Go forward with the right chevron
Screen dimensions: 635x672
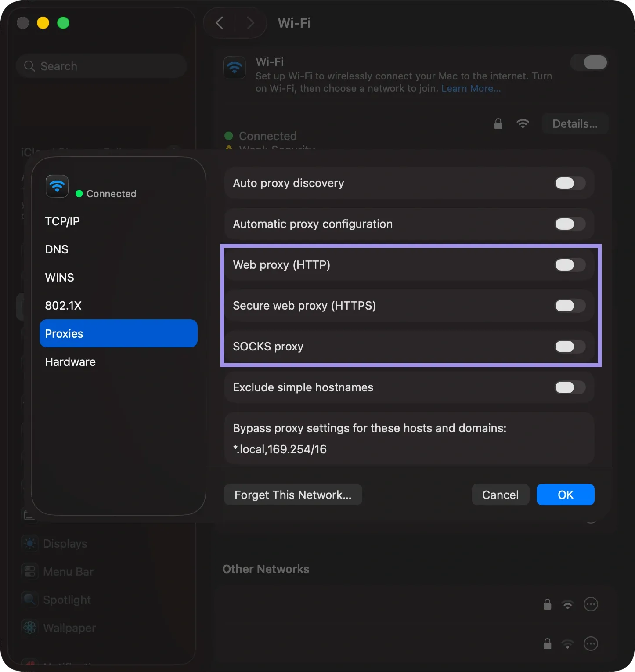point(251,23)
